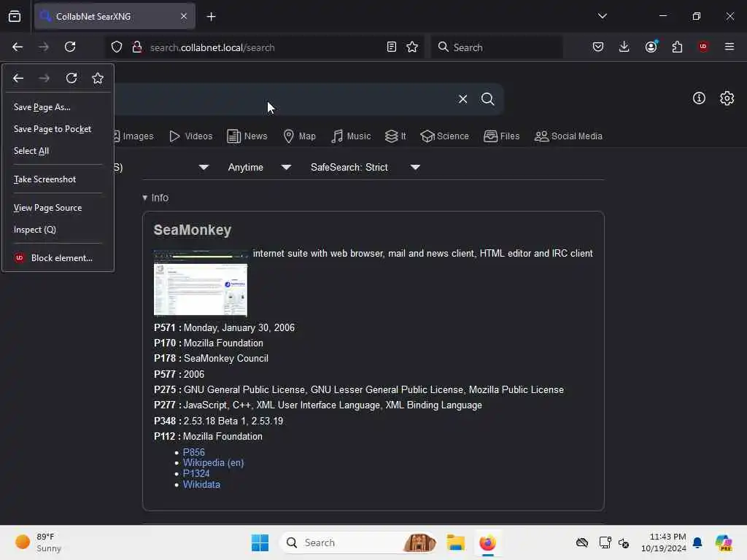
Task: Click the taskbar Search box
Action: (358, 542)
